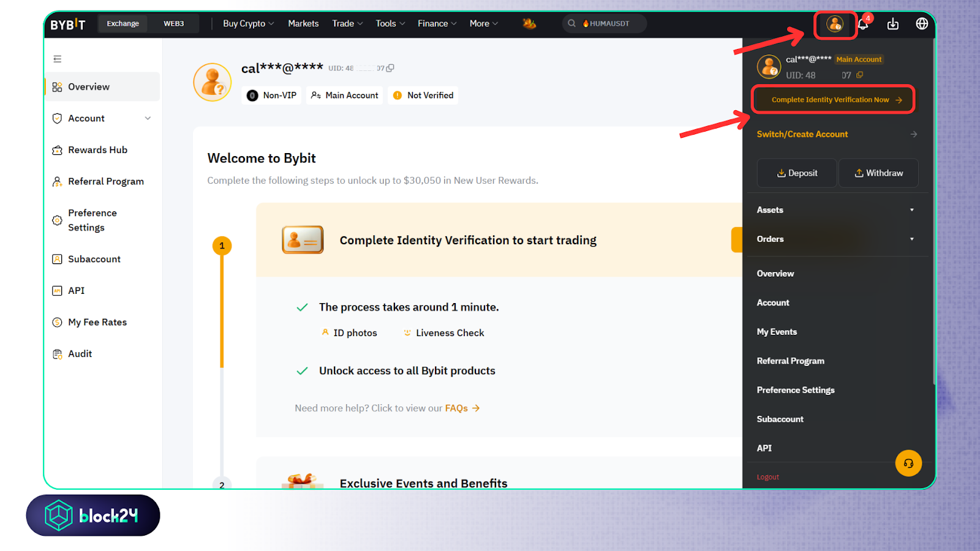Click the dropdown panel avatar icon
The width and height of the screenshot is (980, 551).
coord(769,67)
